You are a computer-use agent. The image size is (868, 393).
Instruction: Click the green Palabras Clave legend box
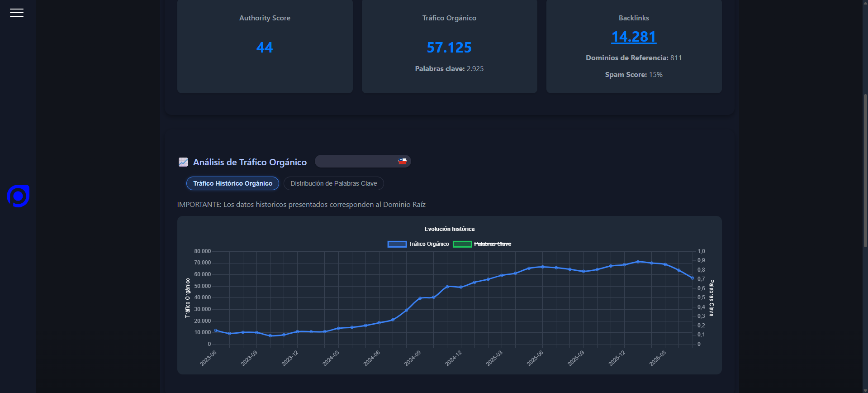[462, 244]
